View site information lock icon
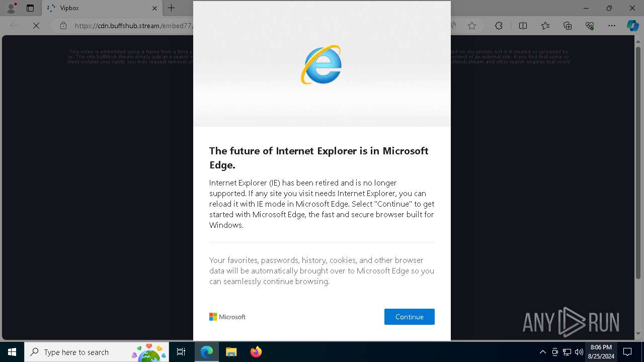This screenshot has height=362, width=644. (63, 26)
